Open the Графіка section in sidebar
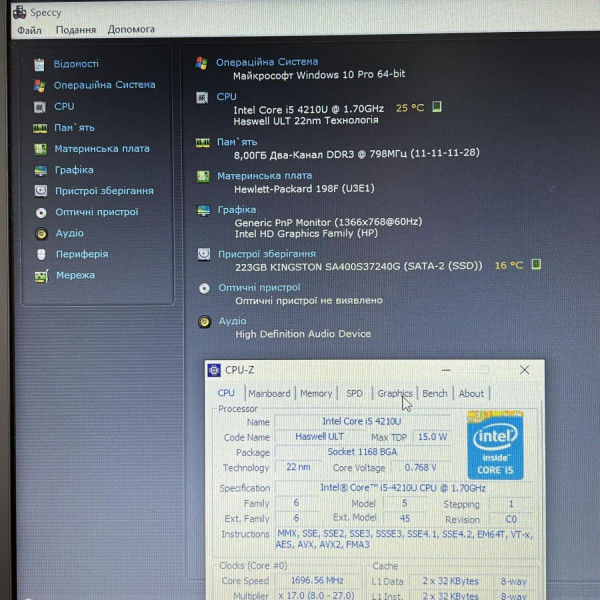 74,170
